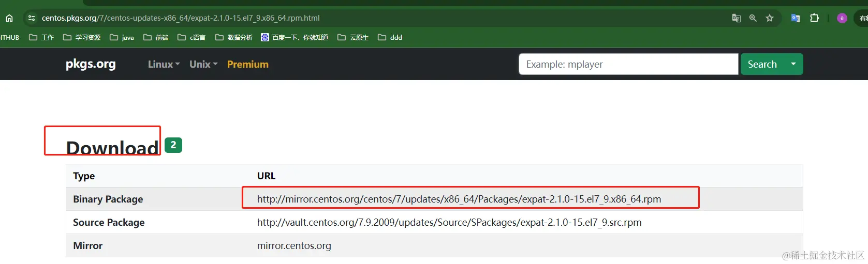Open the 工作 bookmark folder
The image size is (868, 264).
click(41, 37)
